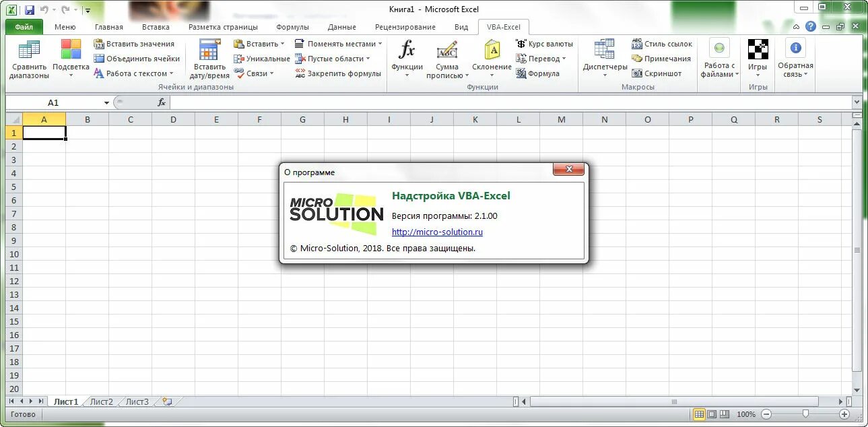Click the Скриншот camera command
The height and width of the screenshot is (427, 868).
pos(657,73)
